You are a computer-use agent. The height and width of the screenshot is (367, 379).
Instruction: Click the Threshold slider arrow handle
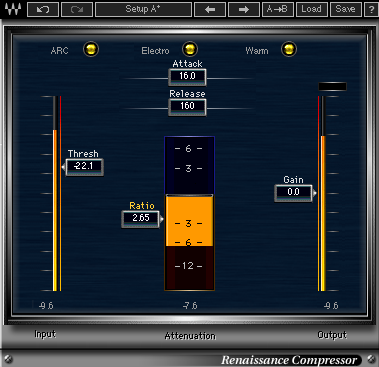[x=63, y=167]
